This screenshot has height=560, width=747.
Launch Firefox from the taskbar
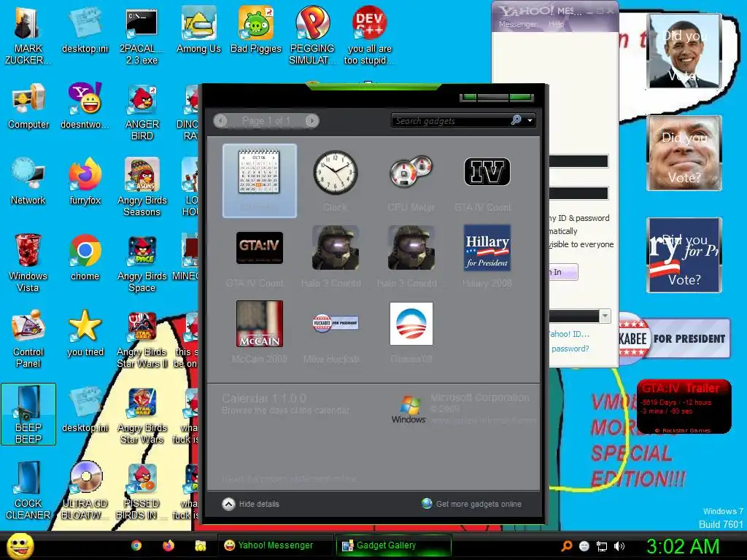tap(169, 545)
